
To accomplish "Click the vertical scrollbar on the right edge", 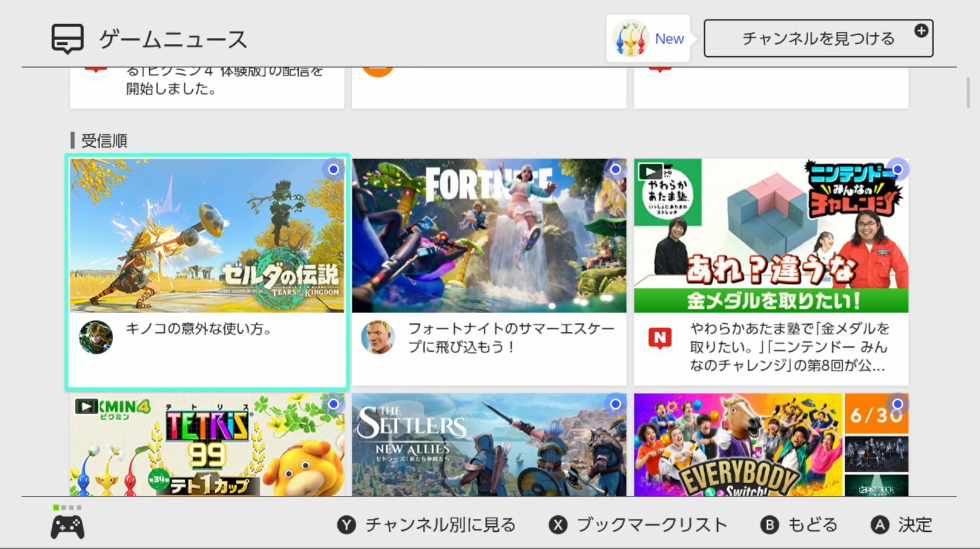I will (x=969, y=93).
